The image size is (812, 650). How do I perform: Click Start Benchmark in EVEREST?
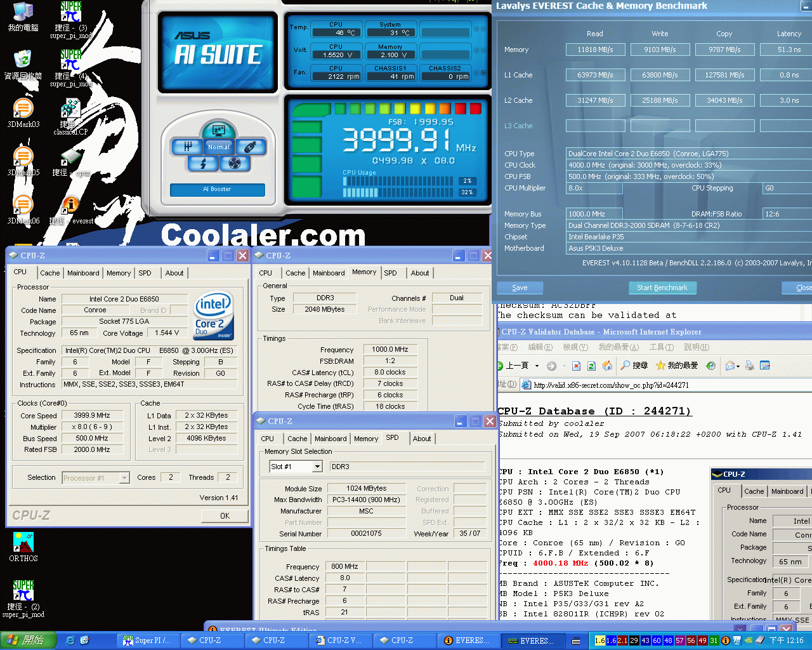point(662,288)
